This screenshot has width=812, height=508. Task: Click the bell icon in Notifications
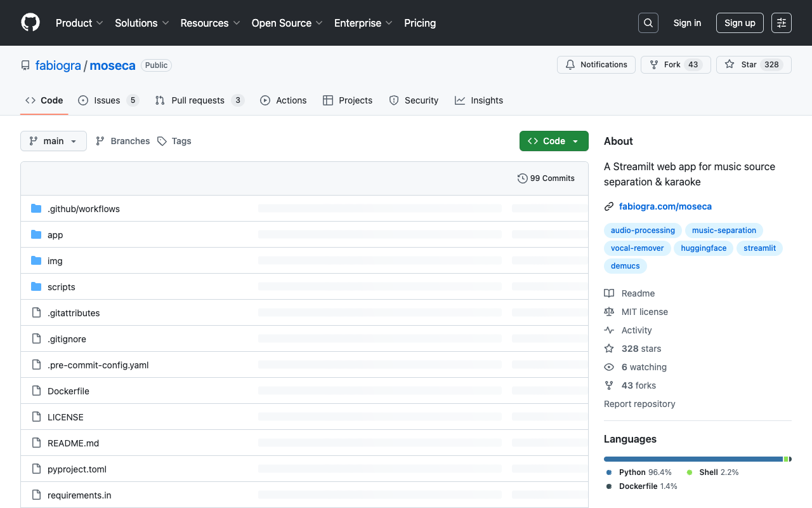tap(570, 65)
